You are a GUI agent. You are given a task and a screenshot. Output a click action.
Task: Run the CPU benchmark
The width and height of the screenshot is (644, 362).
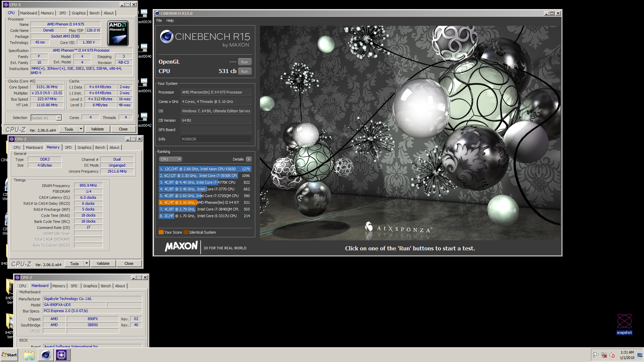pos(245,71)
